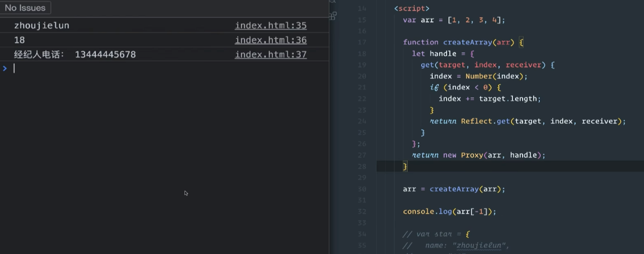Viewport: 644px width, 254px height.
Task: Select the 13444445678 phone number output
Action: click(x=105, y=54)
